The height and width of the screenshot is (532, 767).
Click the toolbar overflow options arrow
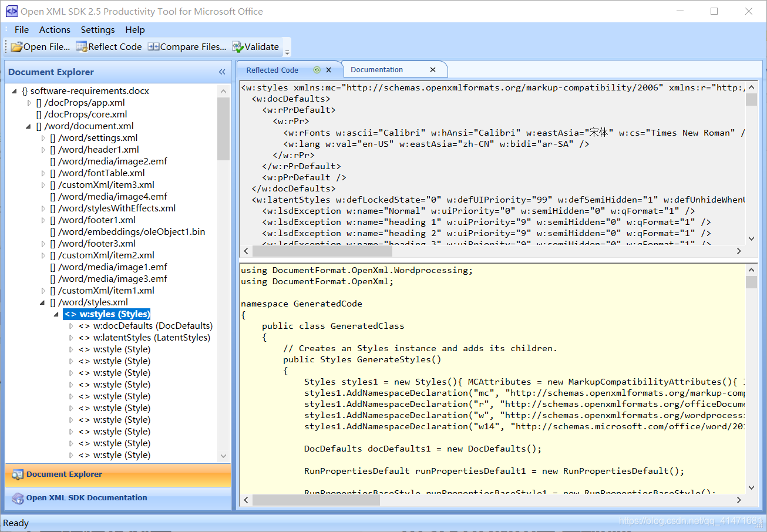(287, 53)
